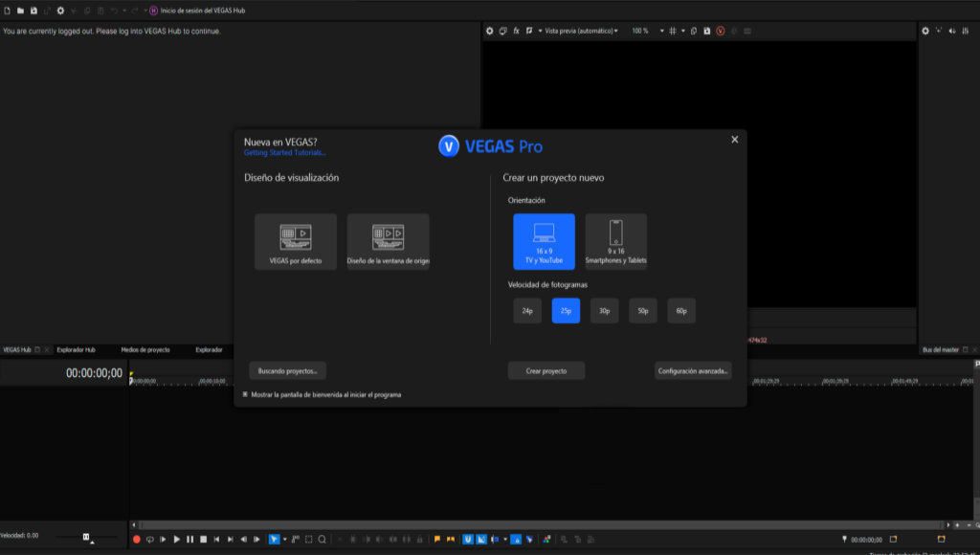Image resolution: width=980 pixels, height=555 pixels.
Task: Insert a region with double flag icon
Action: point(451,540)
